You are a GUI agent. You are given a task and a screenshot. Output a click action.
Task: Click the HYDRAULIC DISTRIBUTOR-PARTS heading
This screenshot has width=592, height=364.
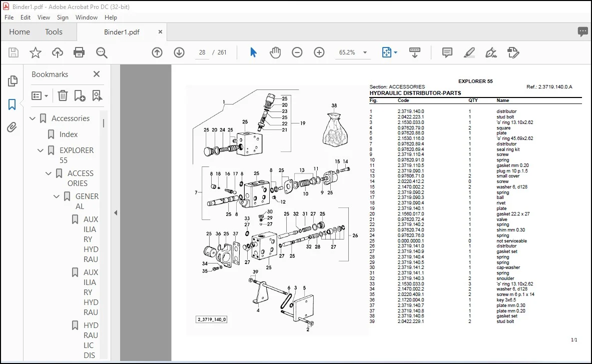coord(415,93)
